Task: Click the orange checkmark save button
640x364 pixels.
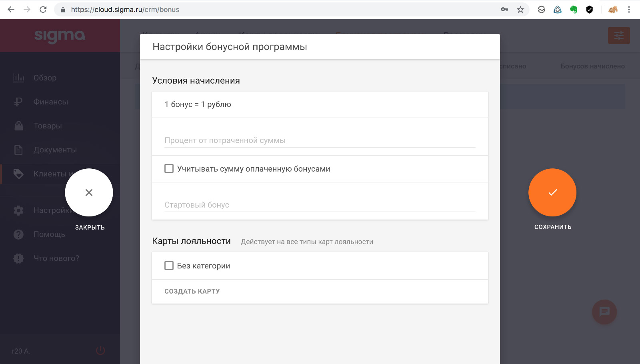Action: click(x=552, y=192)
